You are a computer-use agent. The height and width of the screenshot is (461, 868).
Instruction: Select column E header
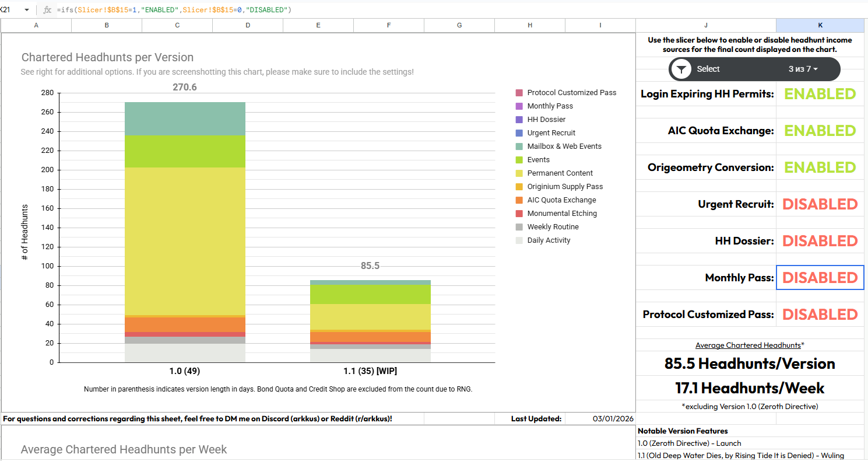[318, 25]
